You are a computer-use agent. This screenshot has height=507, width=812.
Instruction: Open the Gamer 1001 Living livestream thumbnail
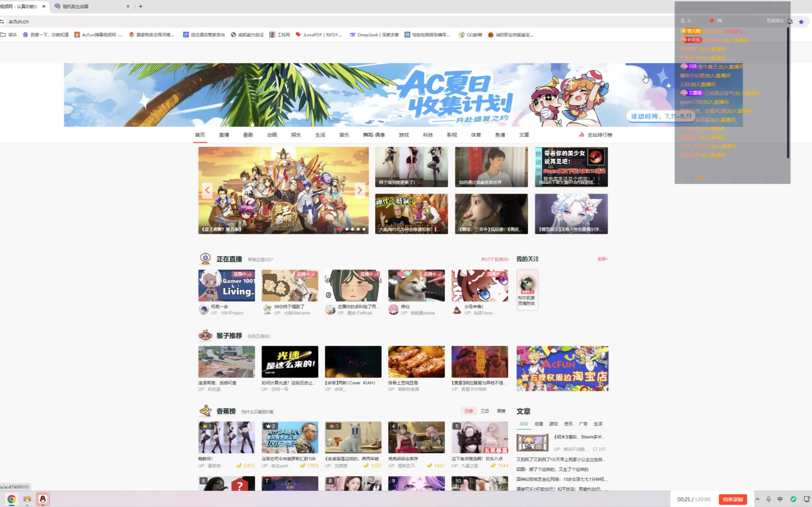pos(226,285)
